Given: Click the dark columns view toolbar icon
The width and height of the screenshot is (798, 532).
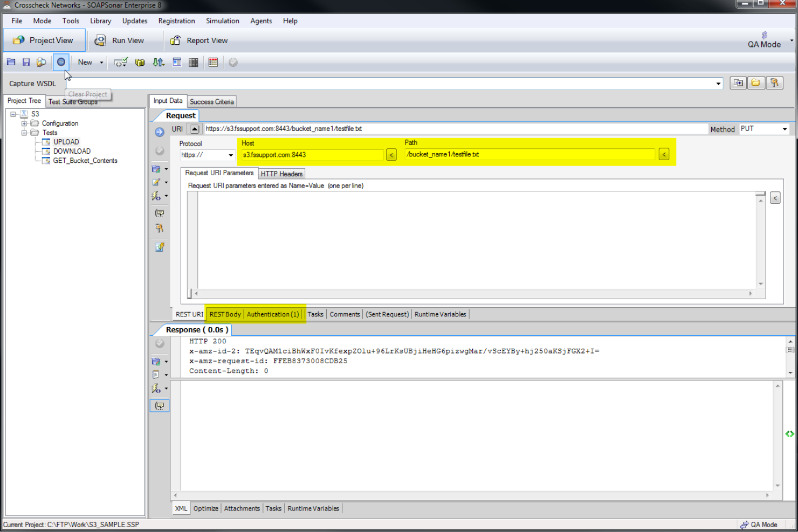Looking at the screenshot, I should point(194,63).
